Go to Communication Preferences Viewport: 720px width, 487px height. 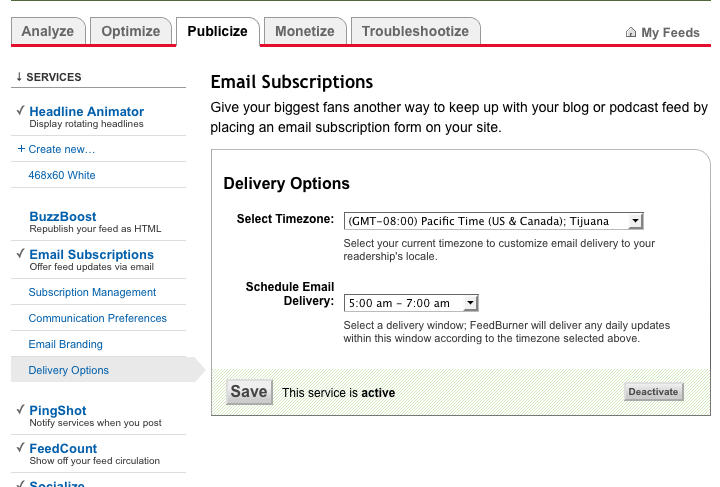coord(98,318)
